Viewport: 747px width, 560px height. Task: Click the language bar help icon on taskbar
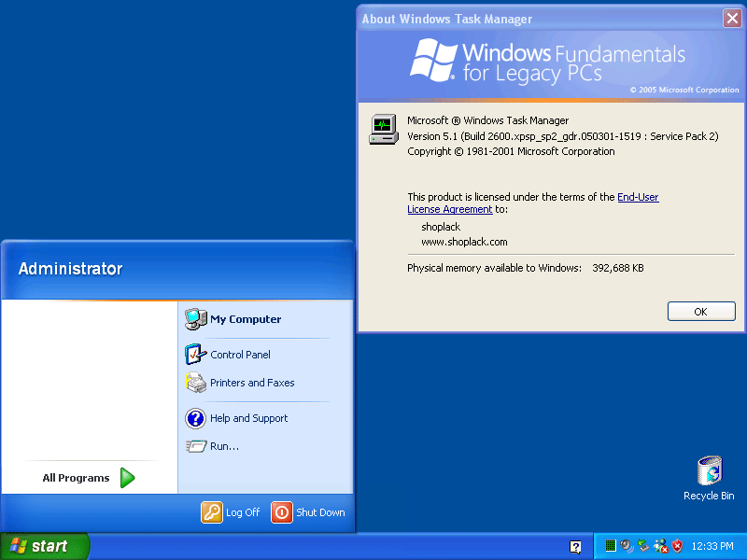click(x=575, y=547)
